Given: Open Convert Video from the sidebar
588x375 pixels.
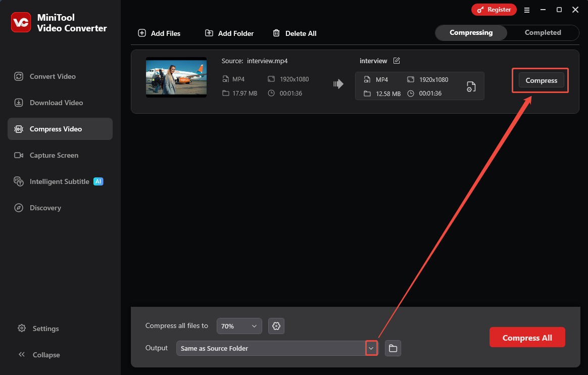Looking at the screenshot, I should coord(52,76).
